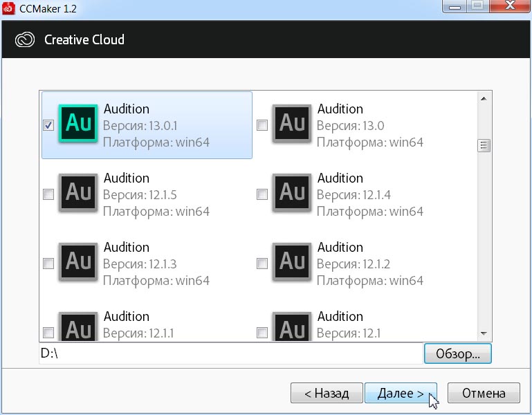Check the Audition 12.1.1 checkbox
This screenshot has height=415, width=532.
[48, 333]
